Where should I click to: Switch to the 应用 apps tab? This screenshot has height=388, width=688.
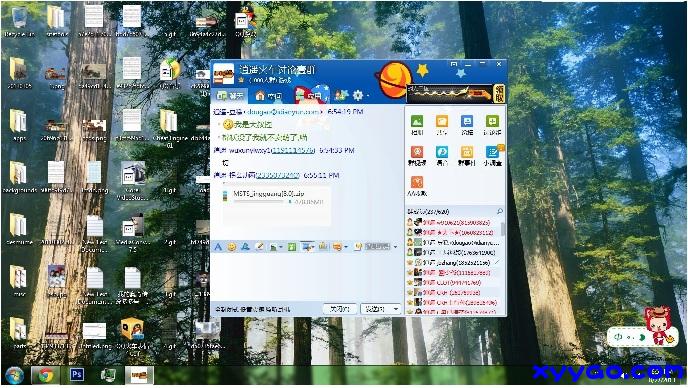(x=309, y=95)
